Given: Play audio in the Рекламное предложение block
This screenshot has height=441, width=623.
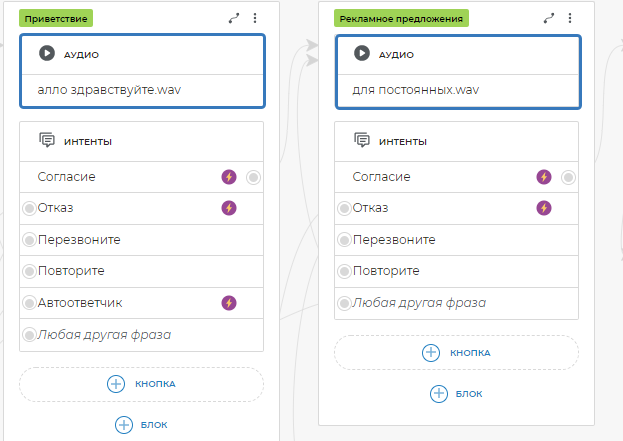Looking at the screenshot, I should (x=362, y=54).
